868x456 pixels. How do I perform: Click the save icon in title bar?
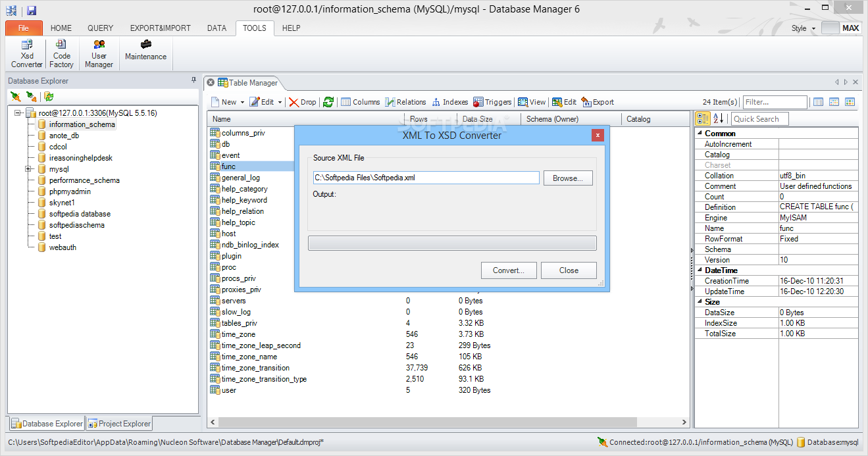point(31,11)
